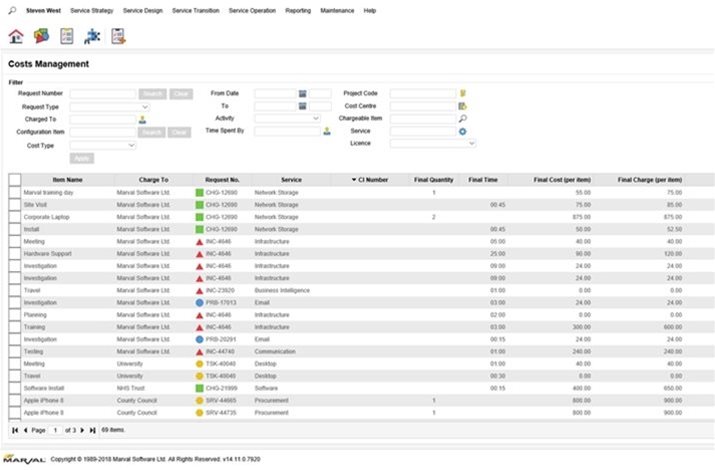This screenshot has height=470, width=715.
Task: Open the Reporting menu
Action: click(x=298, y=10)
